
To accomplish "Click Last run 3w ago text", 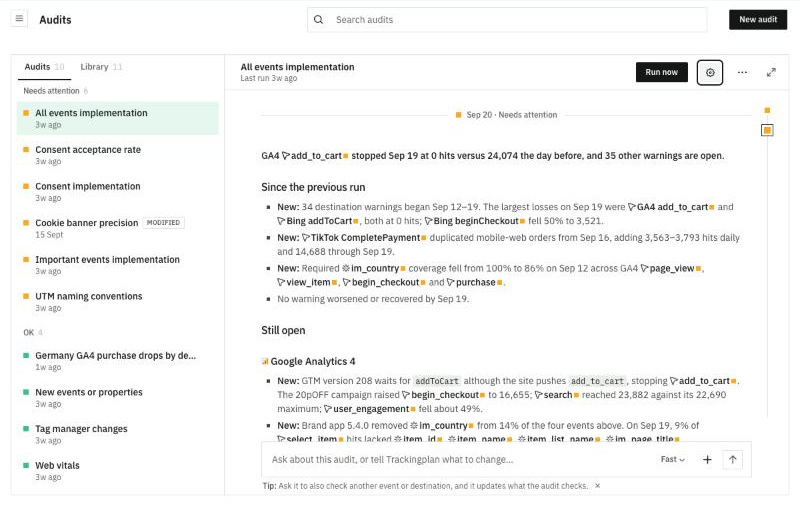I will point(269,79).
